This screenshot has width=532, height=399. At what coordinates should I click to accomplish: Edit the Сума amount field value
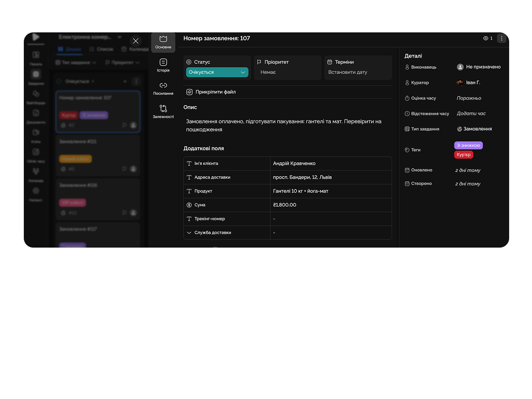coord(331,205)
